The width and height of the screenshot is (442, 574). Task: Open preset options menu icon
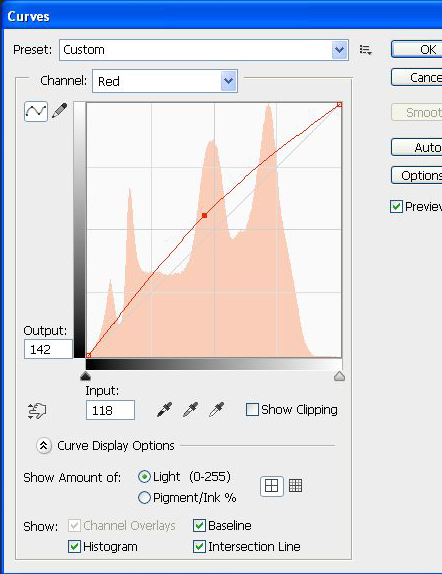[365, 50]
